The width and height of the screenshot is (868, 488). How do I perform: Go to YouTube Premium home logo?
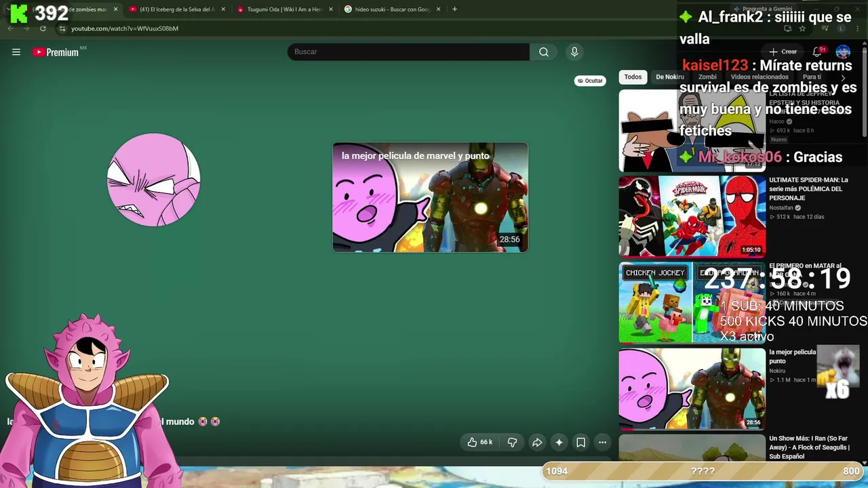[x=56, y=52]
